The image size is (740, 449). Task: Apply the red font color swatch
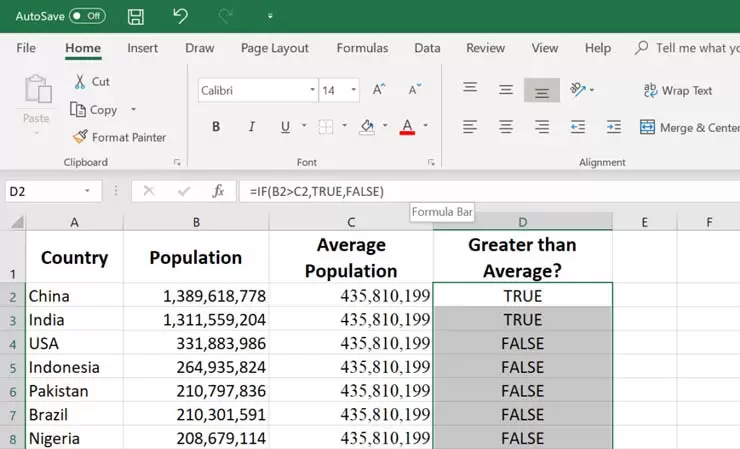click(x=407, y=127)
